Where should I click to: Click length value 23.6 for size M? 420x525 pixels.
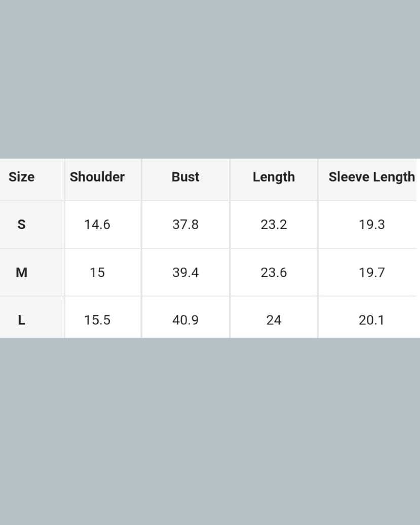[x=274, y=273]
